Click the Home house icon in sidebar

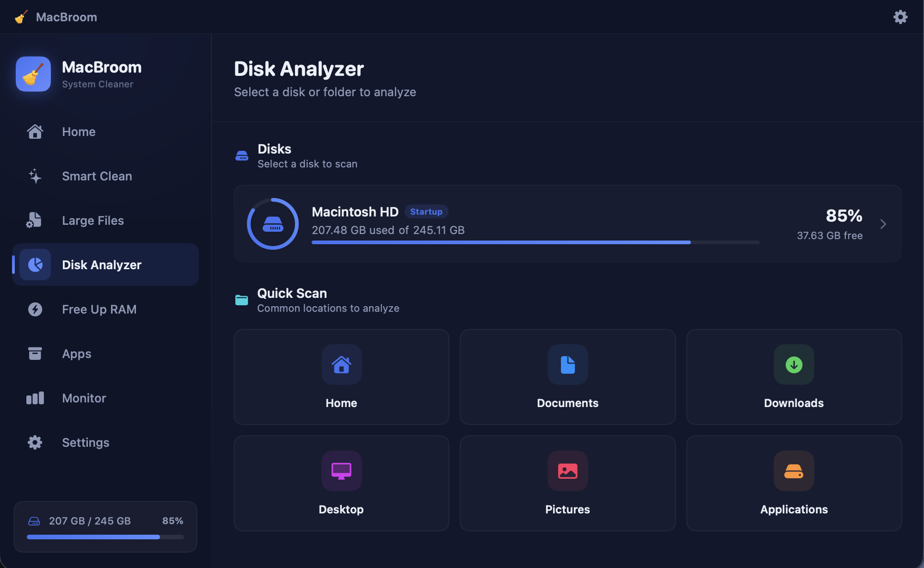35,132
